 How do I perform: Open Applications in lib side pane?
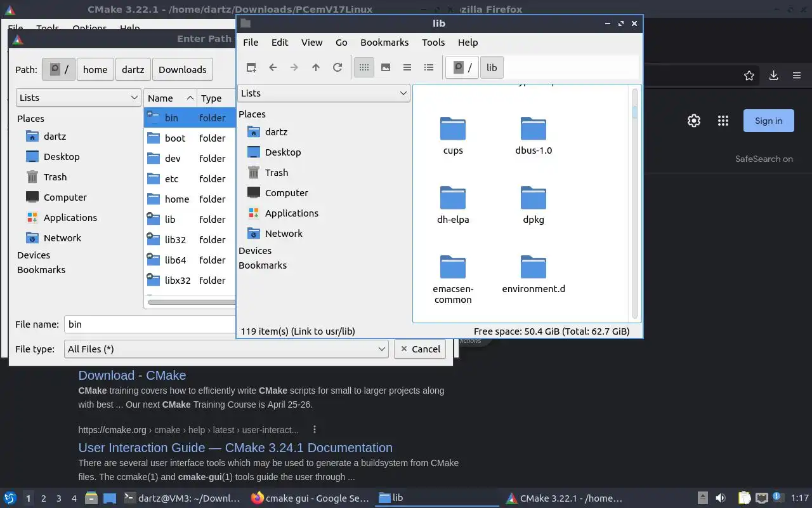(292, 213)
